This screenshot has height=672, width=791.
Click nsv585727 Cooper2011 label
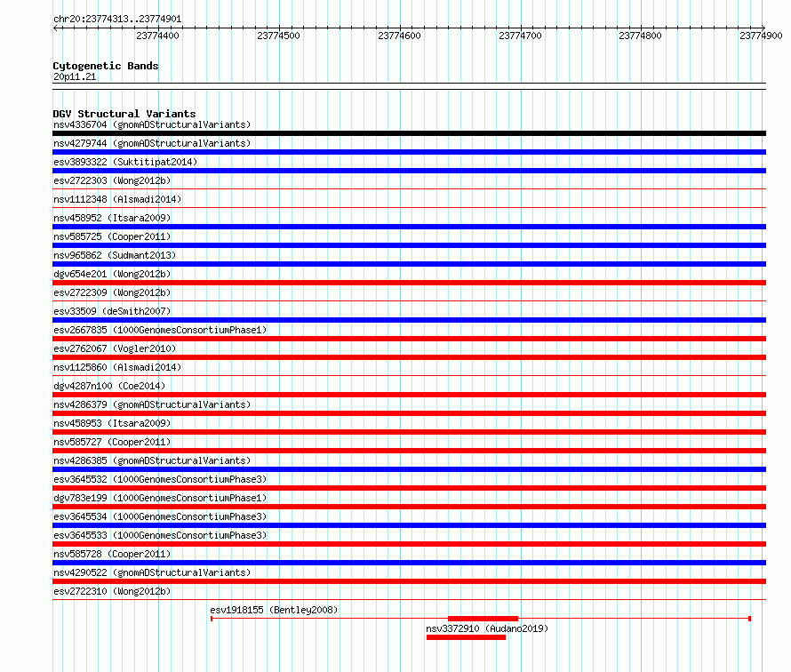tap(112, 442)
